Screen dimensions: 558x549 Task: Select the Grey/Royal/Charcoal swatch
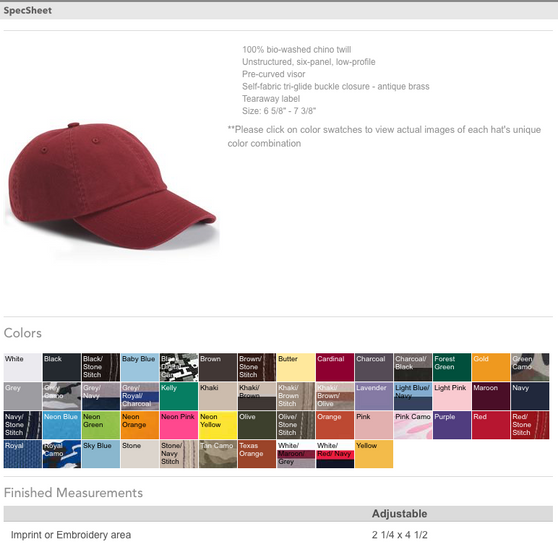[140, 396]
